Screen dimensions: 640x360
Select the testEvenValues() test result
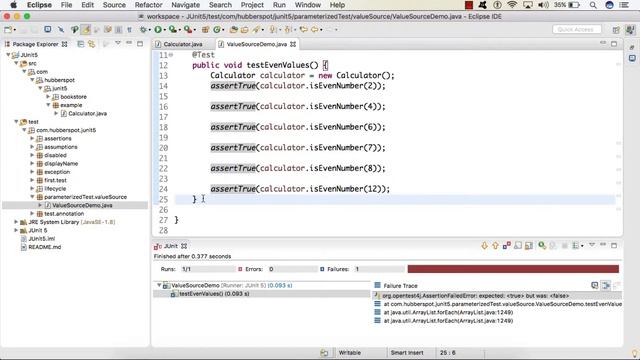214,293
